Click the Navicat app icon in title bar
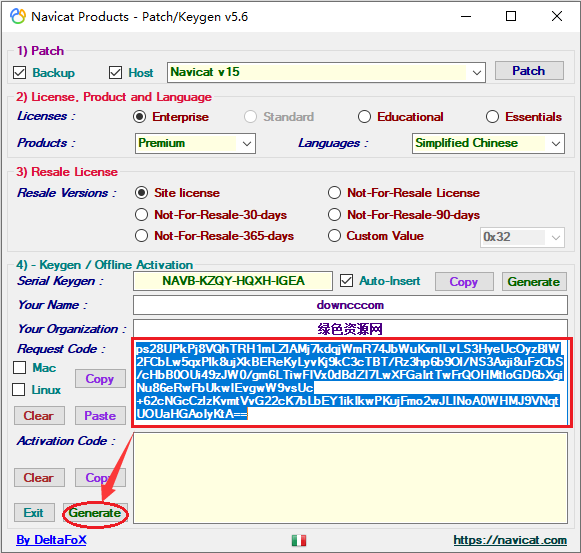 18,16
